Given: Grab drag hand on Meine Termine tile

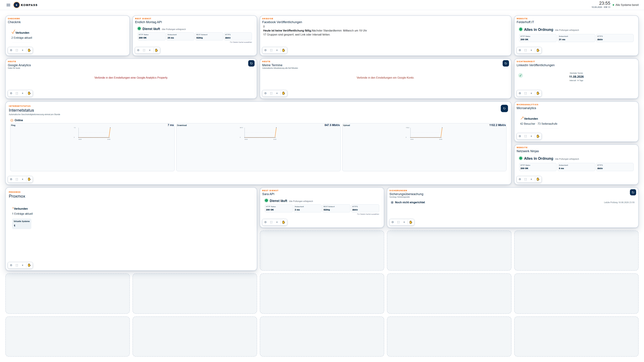Looking at the screenshot, I should click(283, 93).
